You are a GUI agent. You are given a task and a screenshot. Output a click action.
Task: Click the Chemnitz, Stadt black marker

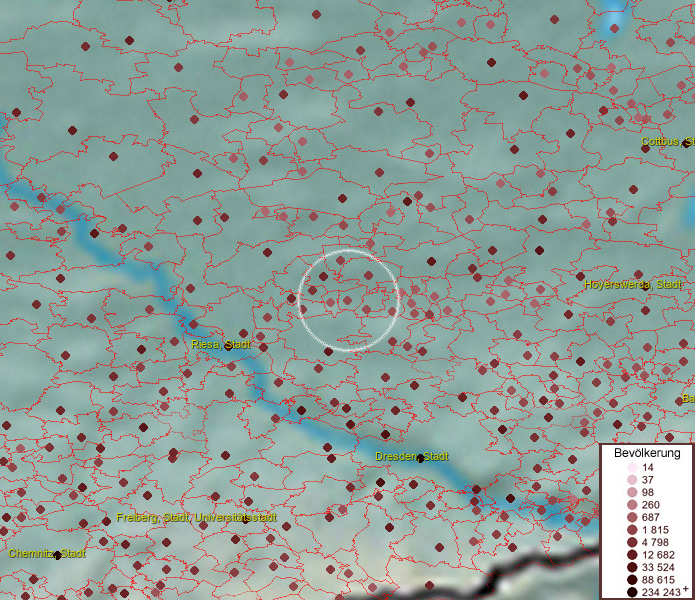(x=57, y=555)
